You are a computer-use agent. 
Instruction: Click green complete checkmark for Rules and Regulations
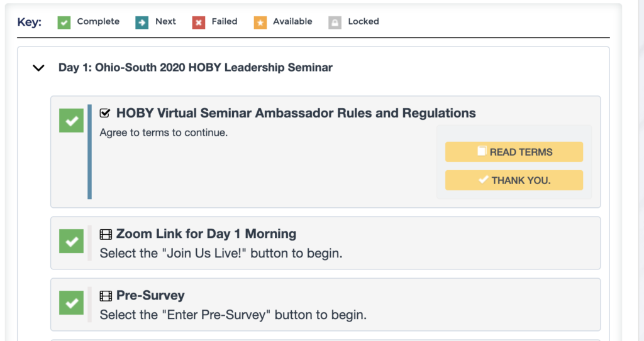click(x=72, y=121)
